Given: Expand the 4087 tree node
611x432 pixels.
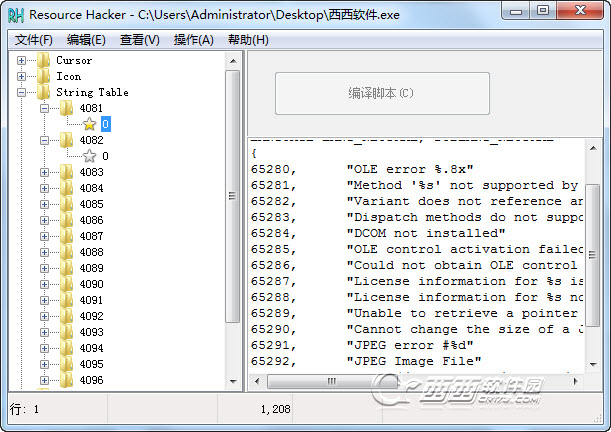Looking at the screenshot, I should (44, 236).
